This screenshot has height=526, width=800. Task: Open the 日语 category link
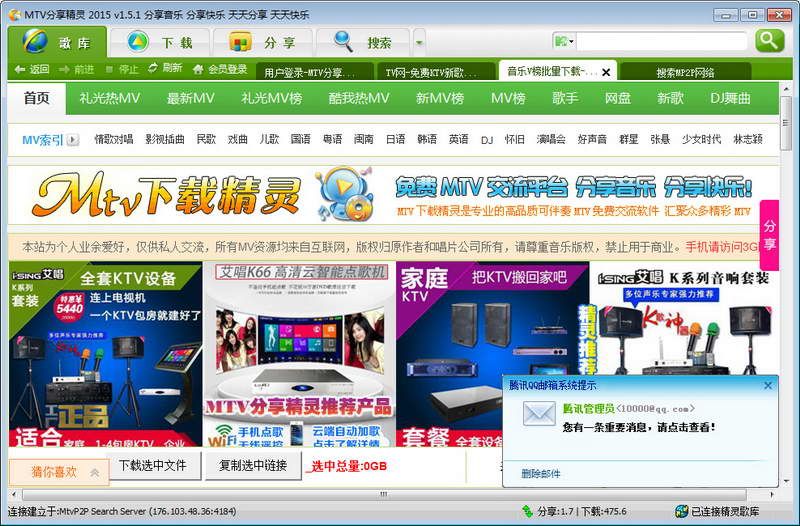[x=395, y=139]
